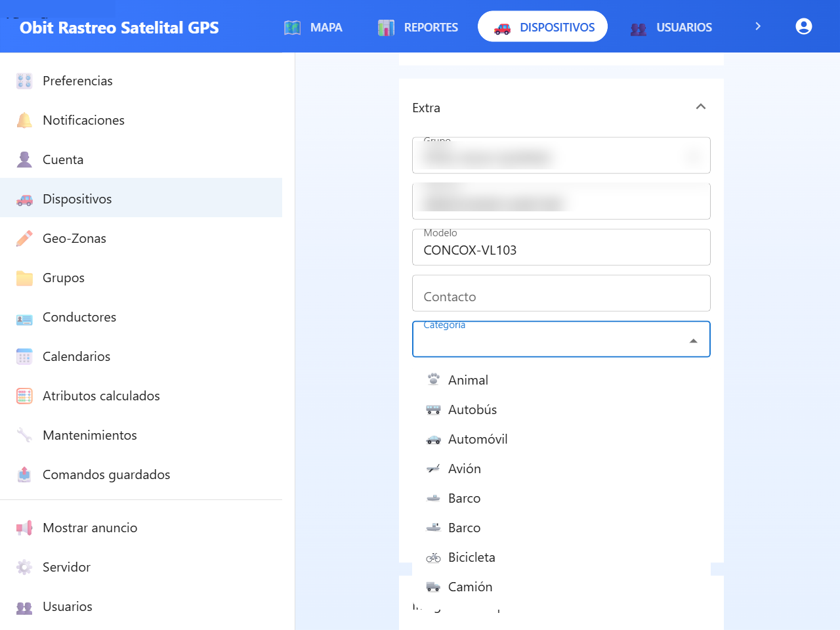Click the people icon beside USUARIOS in the top bar
This screenshot has width=840, height=630.
click(x=639, y=28)
